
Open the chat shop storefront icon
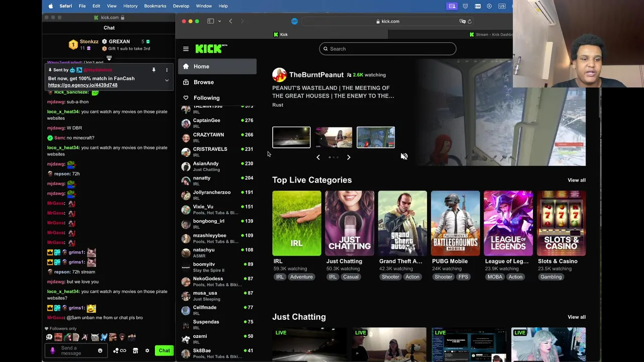pyautogui.click(x=135, y=350)
